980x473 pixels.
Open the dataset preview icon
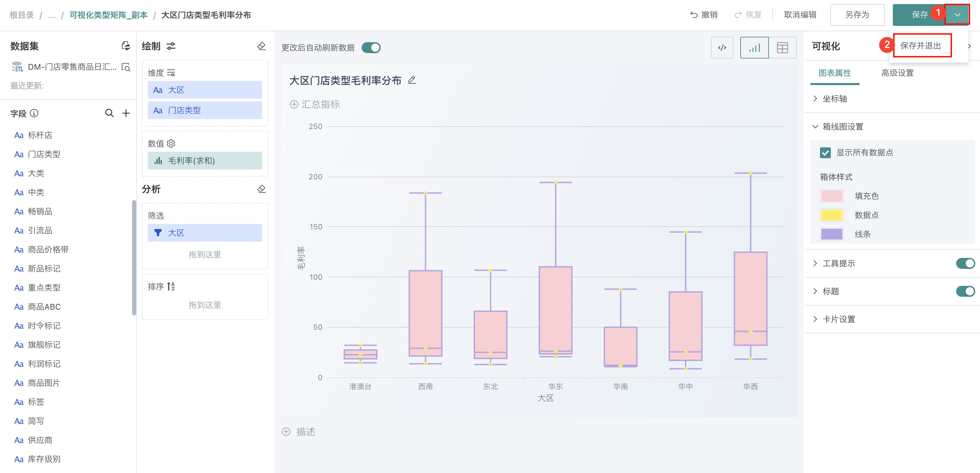(x=126, y=67)
